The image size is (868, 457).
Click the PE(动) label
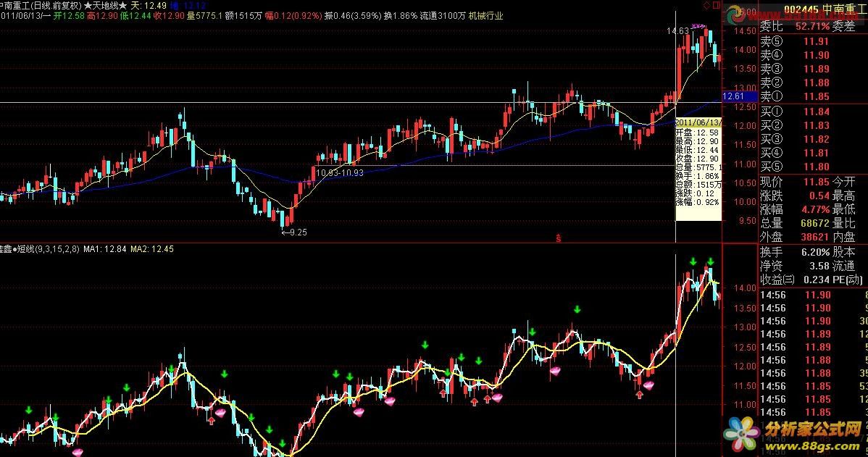[847, 280]
